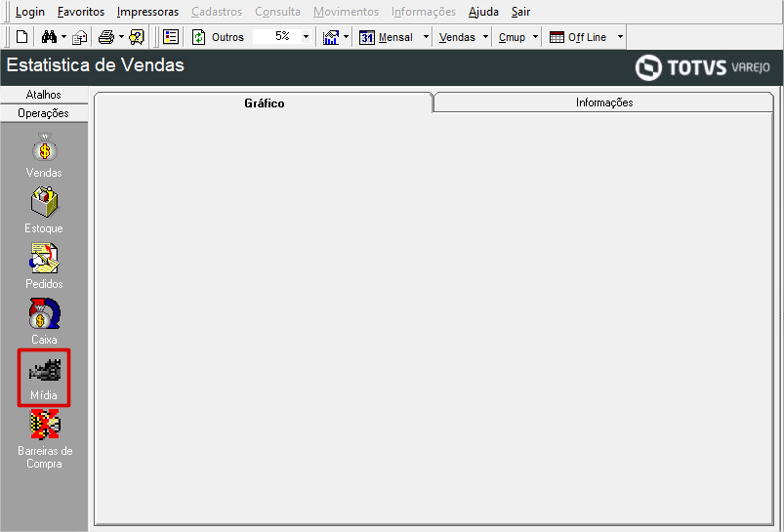
Task: Select the Atalhos sidebar section
Action: pyautogui.click(x=44, y=95)
